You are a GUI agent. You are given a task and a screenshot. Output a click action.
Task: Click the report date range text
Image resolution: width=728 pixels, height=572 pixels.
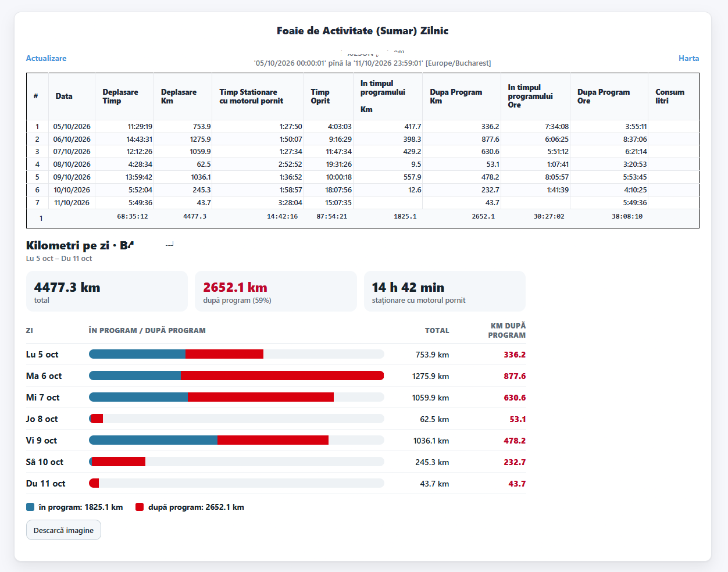click(x=372, y=63)
